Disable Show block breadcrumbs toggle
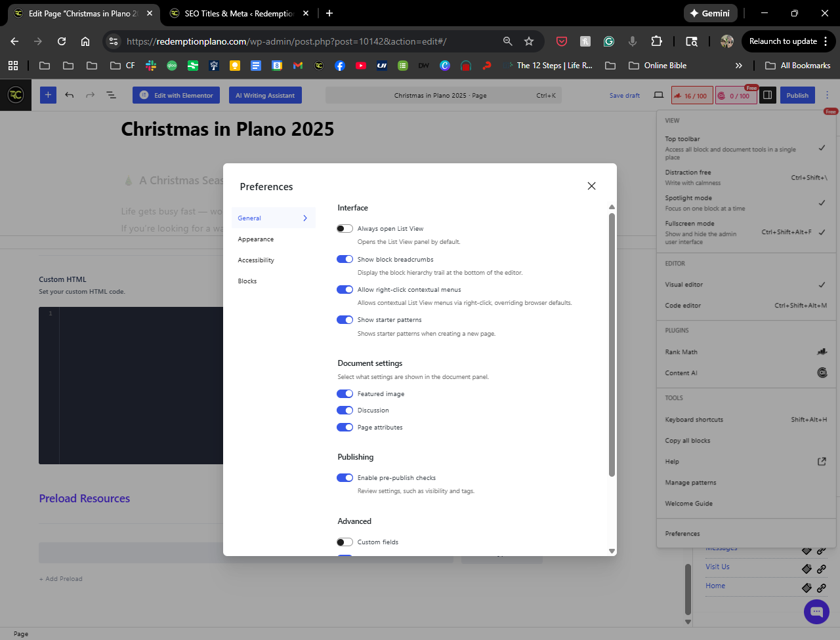 [x=345, y=259]
